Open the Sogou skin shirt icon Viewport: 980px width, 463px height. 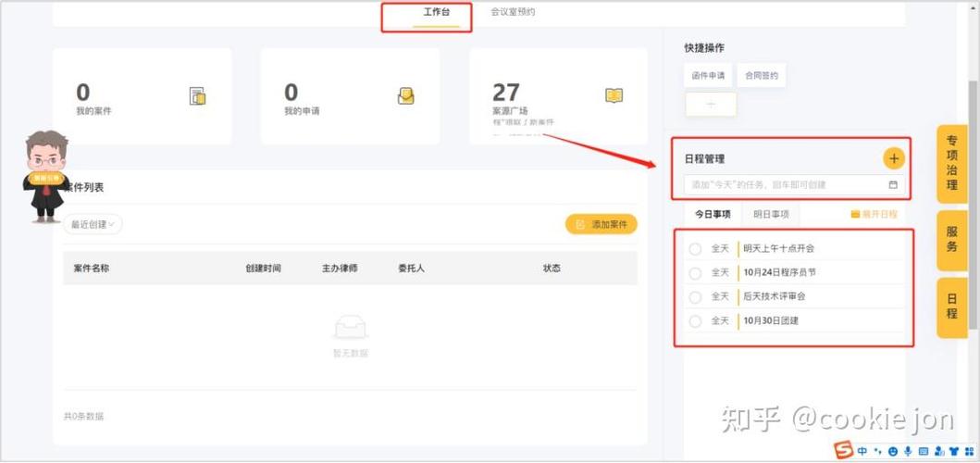pyautogui.click(x=954, y=451)
